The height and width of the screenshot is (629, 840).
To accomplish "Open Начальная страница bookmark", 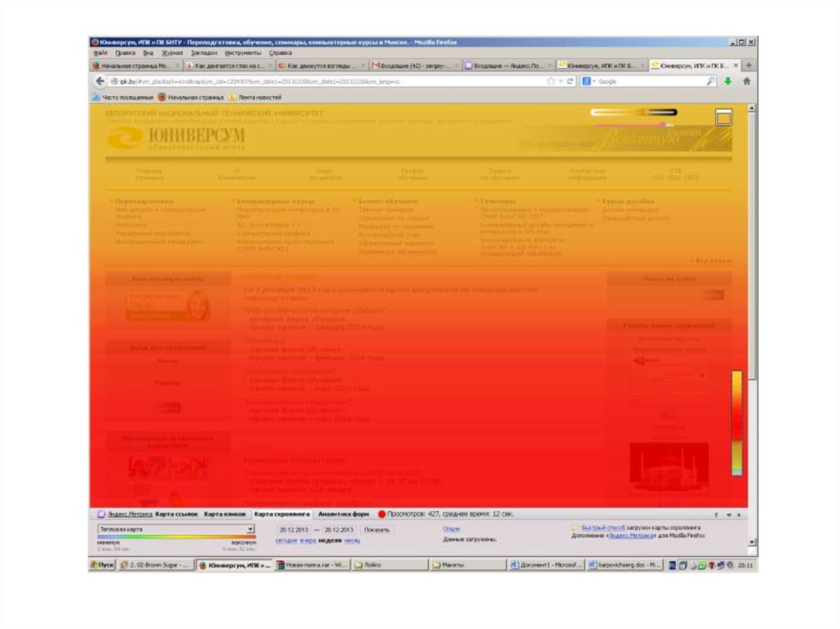I will pos(190,98).
